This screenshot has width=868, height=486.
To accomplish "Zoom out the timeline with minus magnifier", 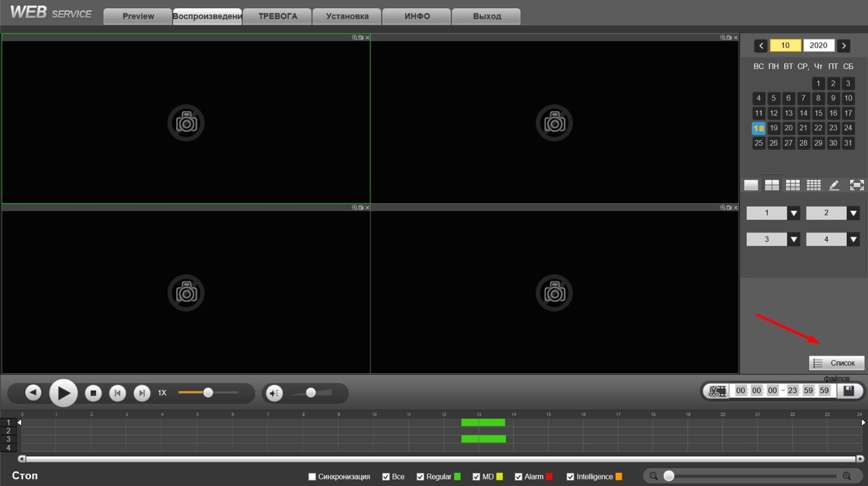I will click(x=653, y=476).
